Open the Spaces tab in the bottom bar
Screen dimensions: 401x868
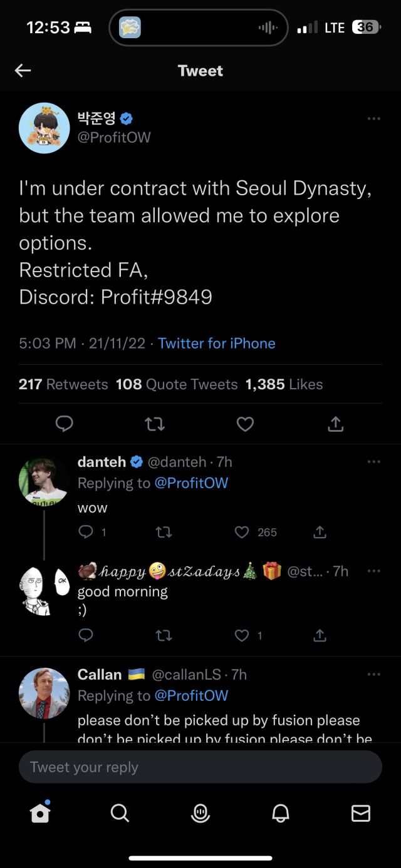(x=200, y=812)
